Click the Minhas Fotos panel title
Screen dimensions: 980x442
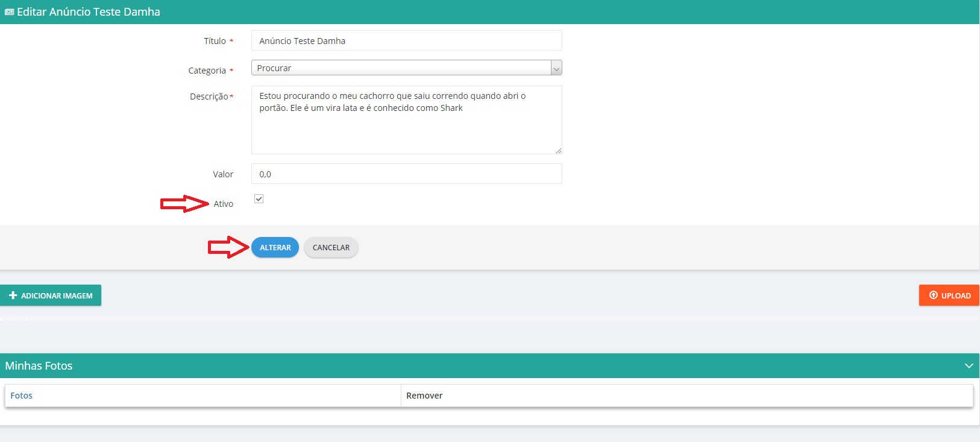[x=39, y=366]
